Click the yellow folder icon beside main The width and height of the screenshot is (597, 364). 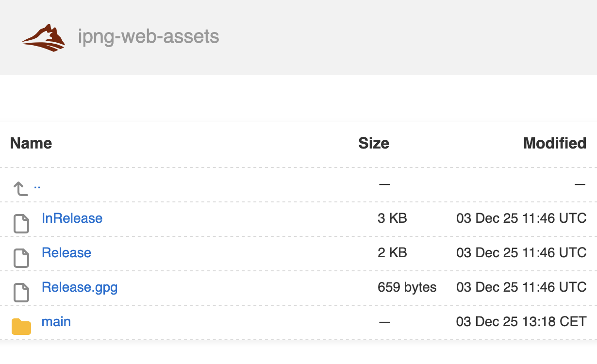click(20, 326)
